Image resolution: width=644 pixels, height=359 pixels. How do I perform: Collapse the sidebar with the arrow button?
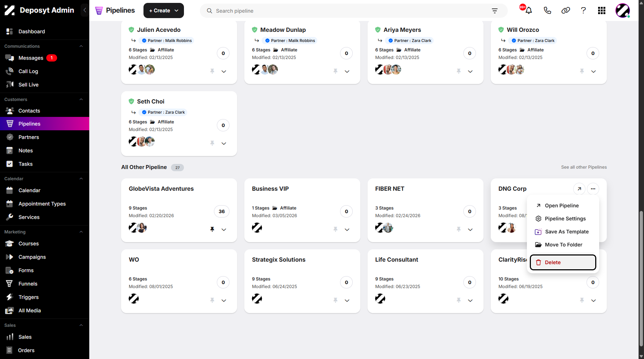(x=85, y=10)
